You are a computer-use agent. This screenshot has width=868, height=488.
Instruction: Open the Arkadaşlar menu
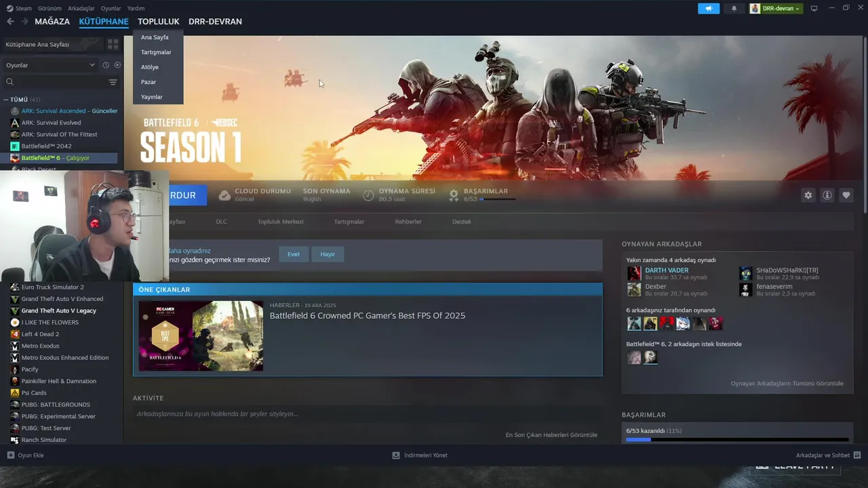pos(81,8)
